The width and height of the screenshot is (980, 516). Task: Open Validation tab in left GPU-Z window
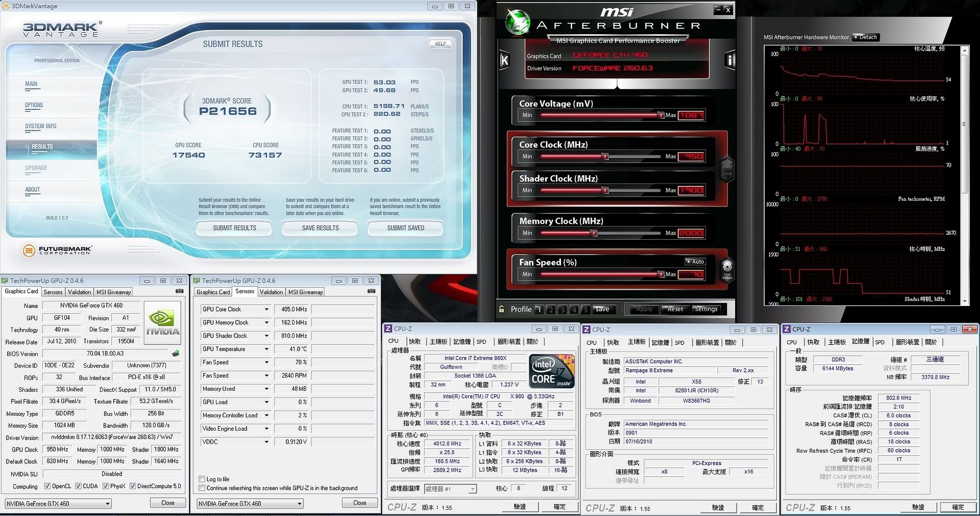tap(80, 292)
